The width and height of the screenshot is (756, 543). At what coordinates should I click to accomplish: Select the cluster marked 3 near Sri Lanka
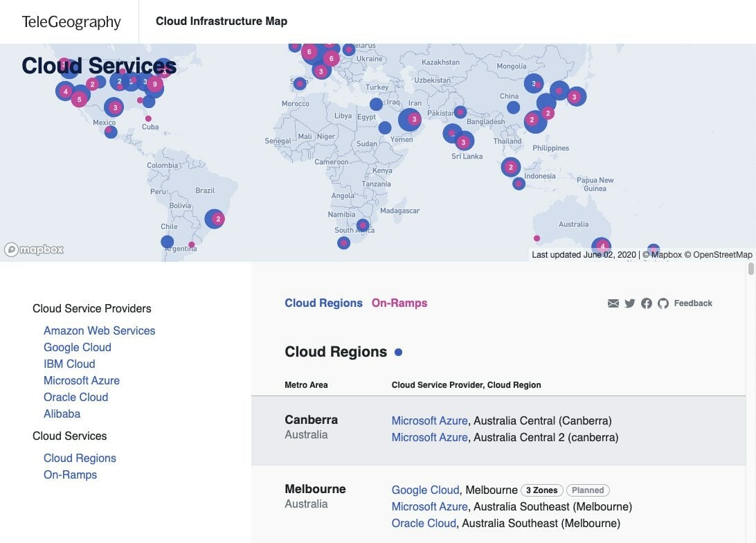[x=463, y=142]
